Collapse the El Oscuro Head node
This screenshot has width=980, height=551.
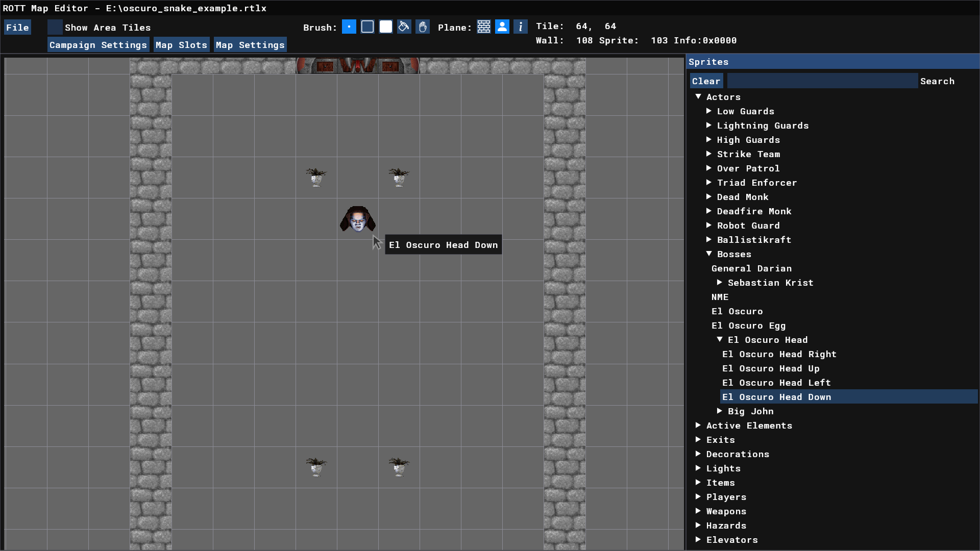(x=720, y=339)
